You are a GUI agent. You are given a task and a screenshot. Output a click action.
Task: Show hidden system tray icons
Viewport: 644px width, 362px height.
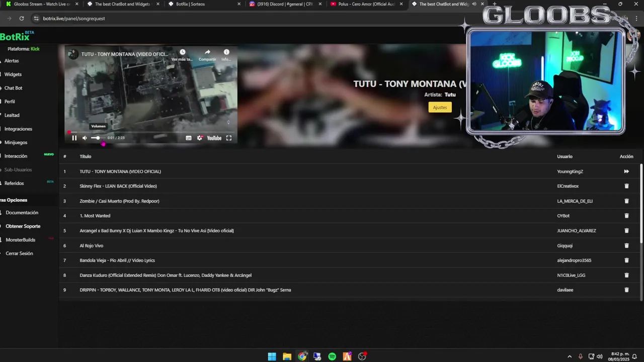570,356
